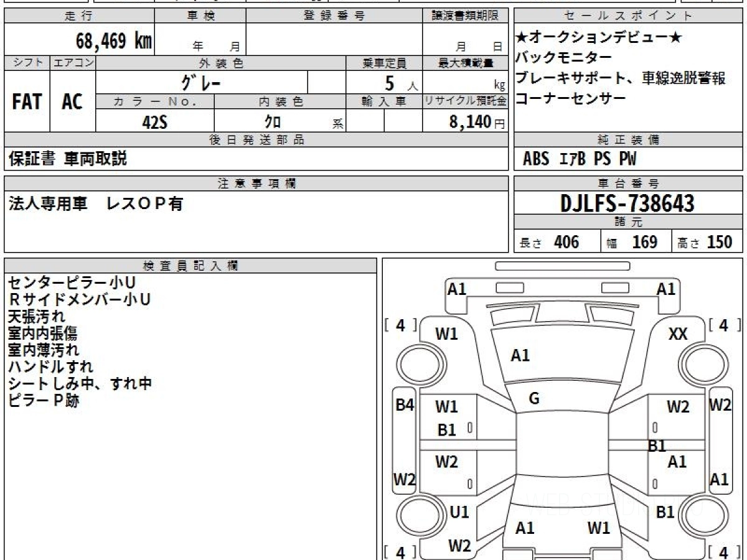
Task: Click the 譲渡書類期限 header
Action: coord(465,16)
